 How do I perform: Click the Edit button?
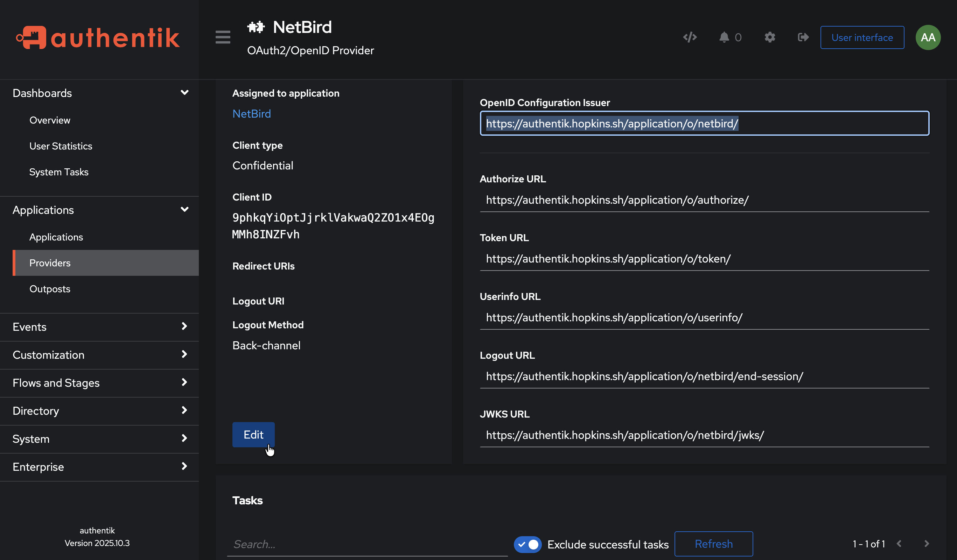coord(253,434)
